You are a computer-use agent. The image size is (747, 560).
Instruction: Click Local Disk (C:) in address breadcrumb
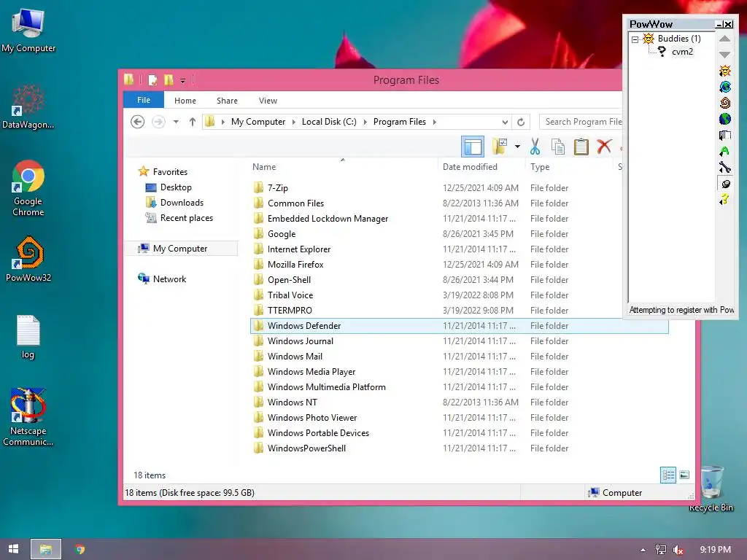pos(329,122)
